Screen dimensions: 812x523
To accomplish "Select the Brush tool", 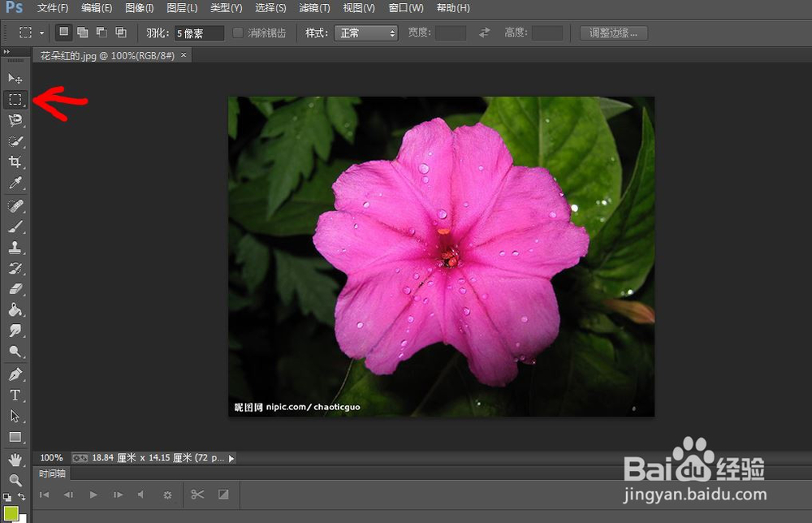I will pyautogui.click(x=15, y=227).
